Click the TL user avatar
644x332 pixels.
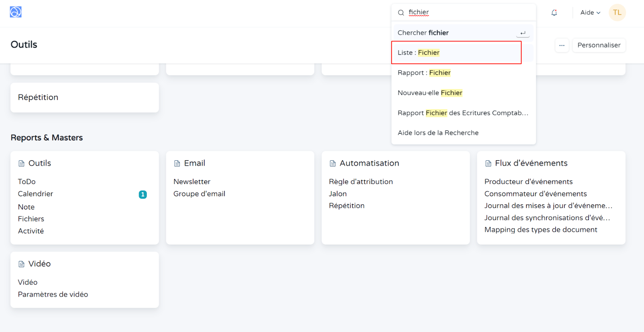617,12
